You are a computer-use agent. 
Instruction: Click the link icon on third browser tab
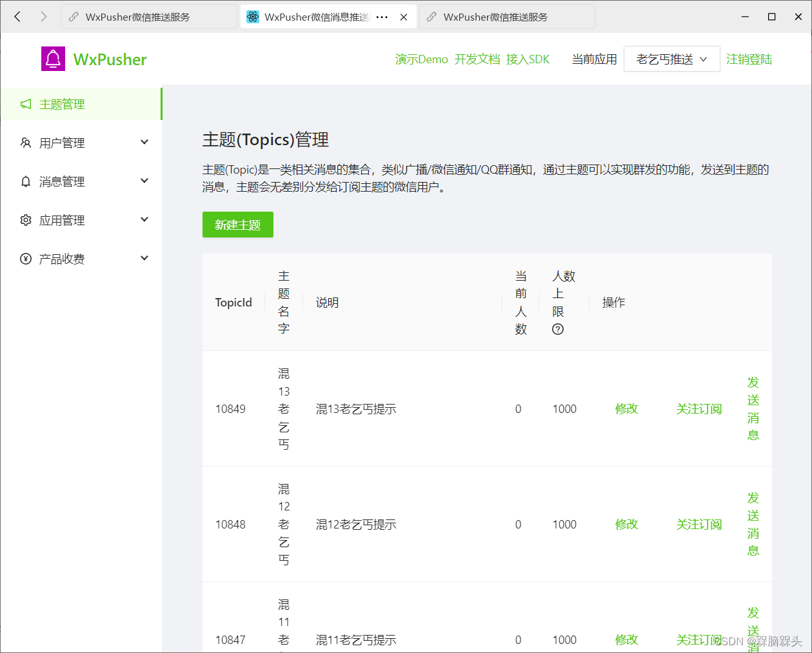(x=431, y=17)
